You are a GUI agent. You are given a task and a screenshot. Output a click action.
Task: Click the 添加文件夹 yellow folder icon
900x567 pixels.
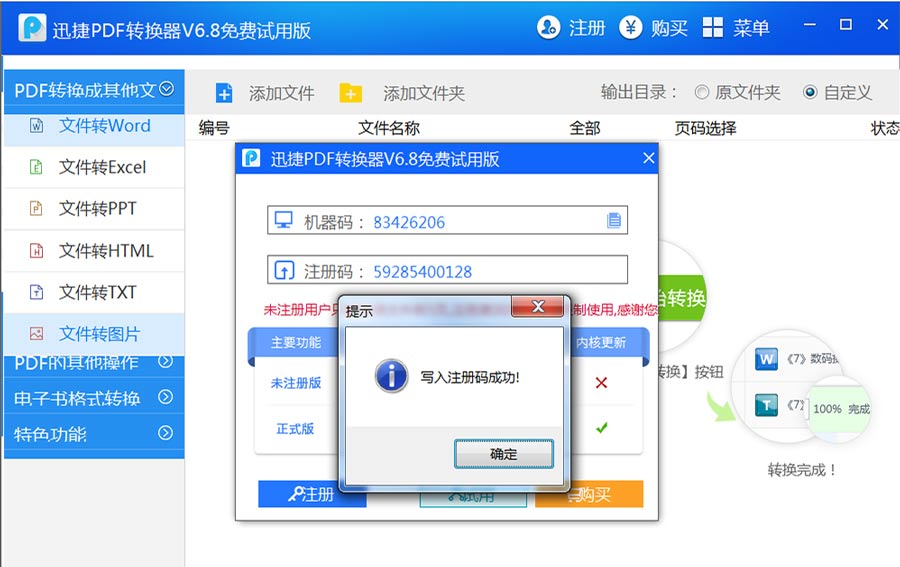[x=350, y=93]
